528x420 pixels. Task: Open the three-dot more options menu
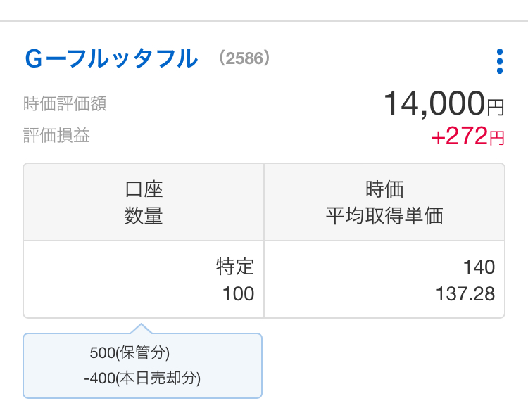(x=499, y=61)
